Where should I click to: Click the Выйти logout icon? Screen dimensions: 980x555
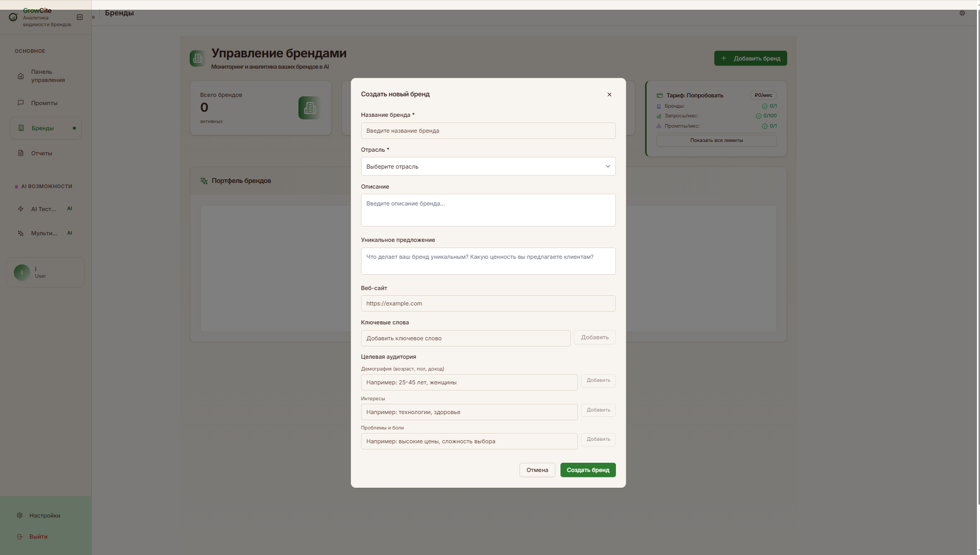[20, 537]
